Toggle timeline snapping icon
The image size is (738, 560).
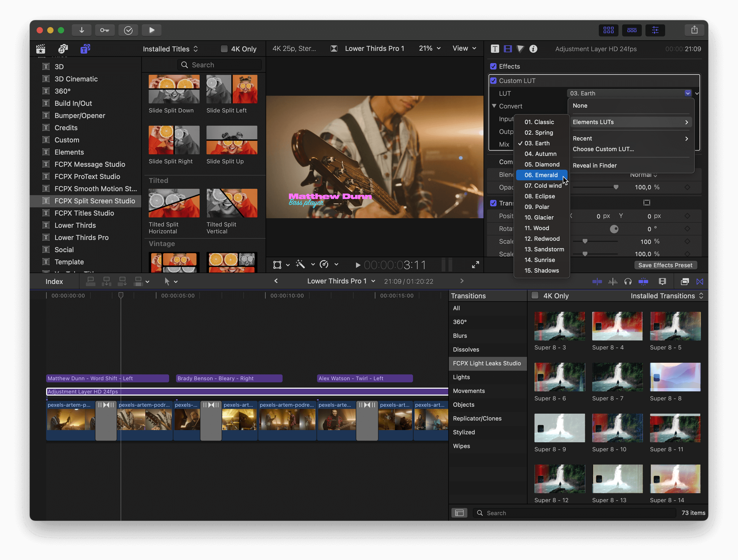tap(643, 282)
